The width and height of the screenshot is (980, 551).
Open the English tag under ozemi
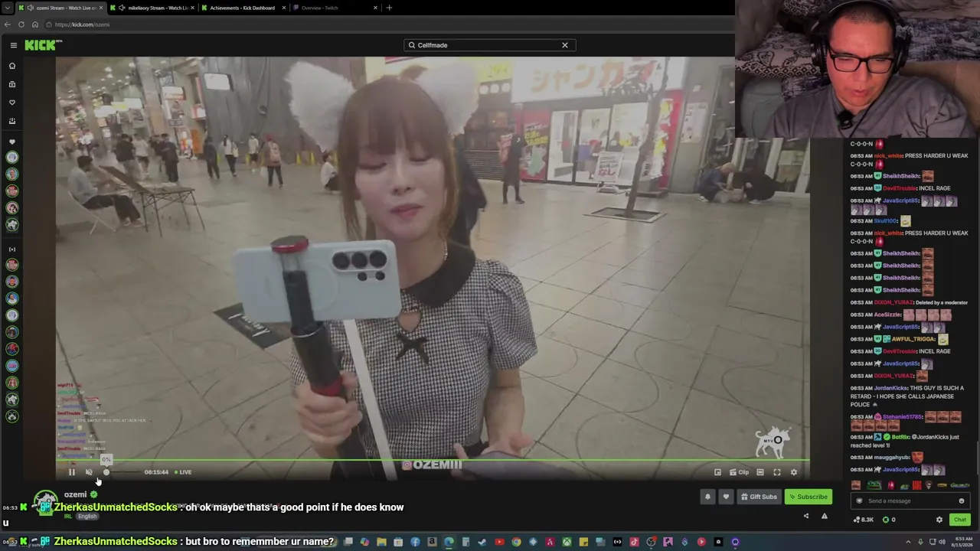[x=87, y=517]
